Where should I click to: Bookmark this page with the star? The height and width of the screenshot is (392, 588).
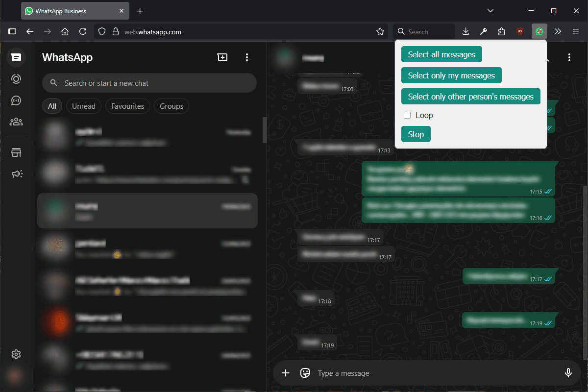pos(380,32)
